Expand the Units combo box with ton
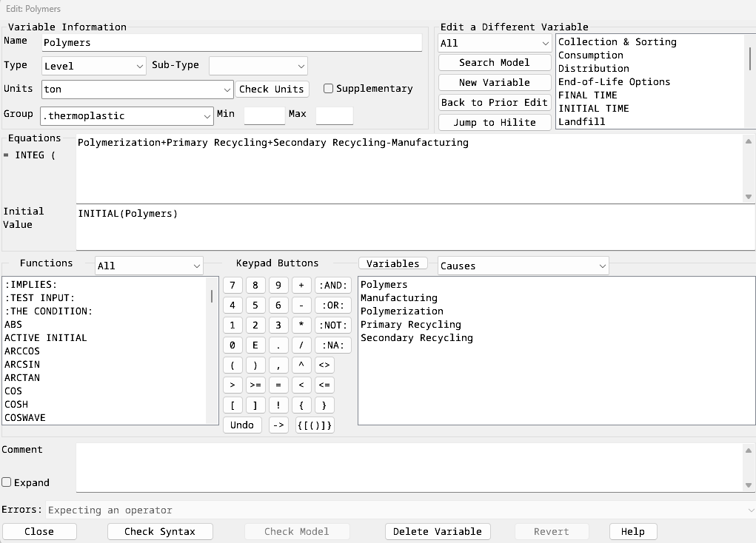This screenshot has width=756, height=543. click(x=138, y=89)
